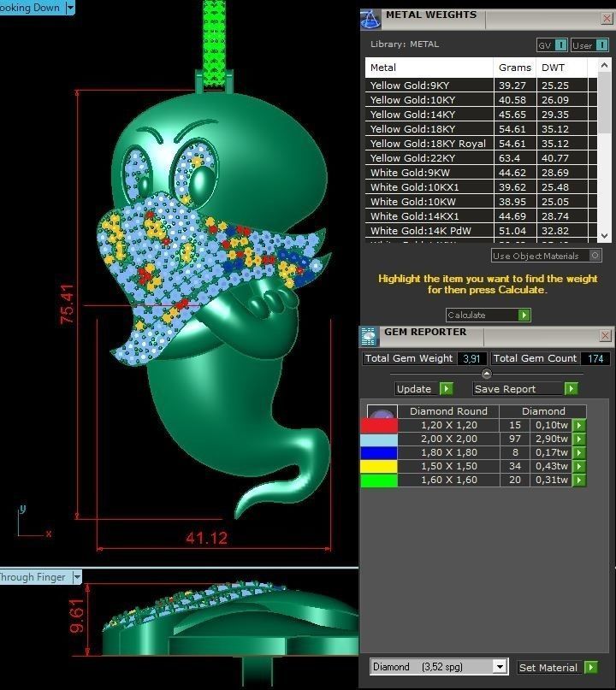The width and height of the screenshot is (616, 690).
Task: Click the green arrow beside Set Material
Action: coord(591,668)
